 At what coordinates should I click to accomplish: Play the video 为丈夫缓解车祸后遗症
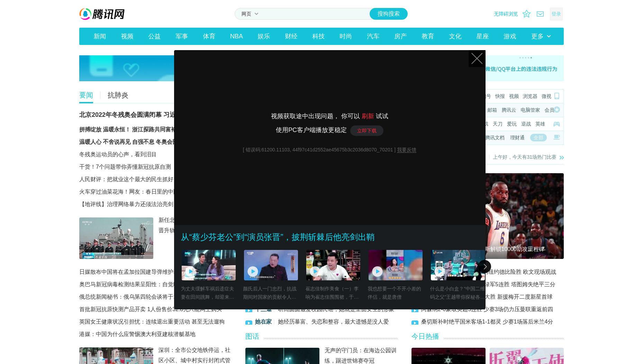pos(209,265)
